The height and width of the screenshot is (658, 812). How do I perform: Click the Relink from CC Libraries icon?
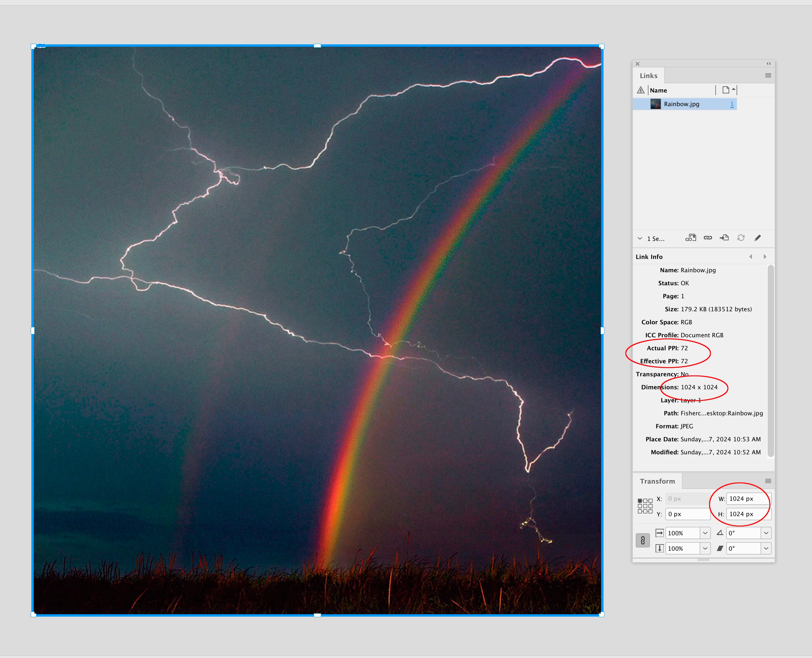tap(690, 238)
